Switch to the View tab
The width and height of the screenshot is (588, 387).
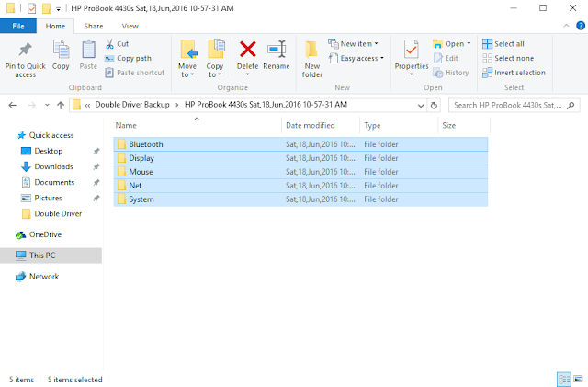(130, 26)
